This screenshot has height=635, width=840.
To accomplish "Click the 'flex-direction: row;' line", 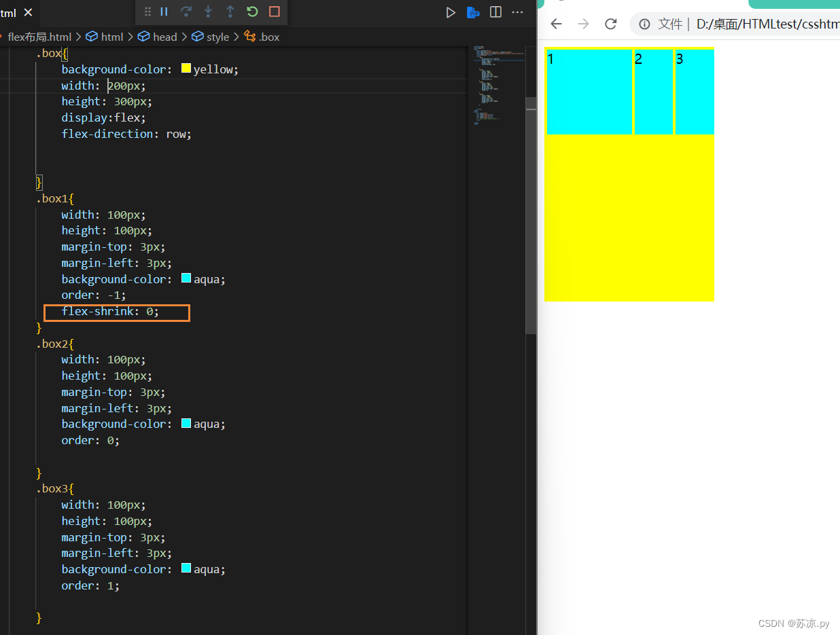I will click(x=126, y=134).
